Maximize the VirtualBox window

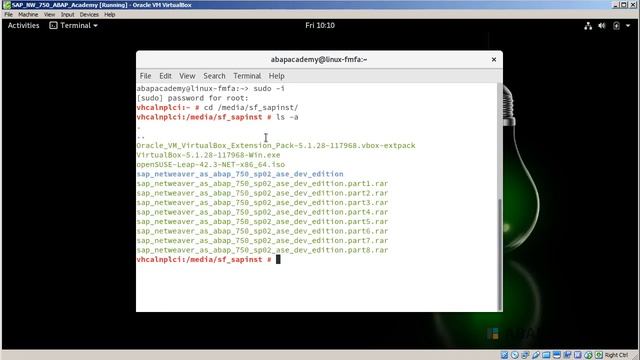coord(624,5)
